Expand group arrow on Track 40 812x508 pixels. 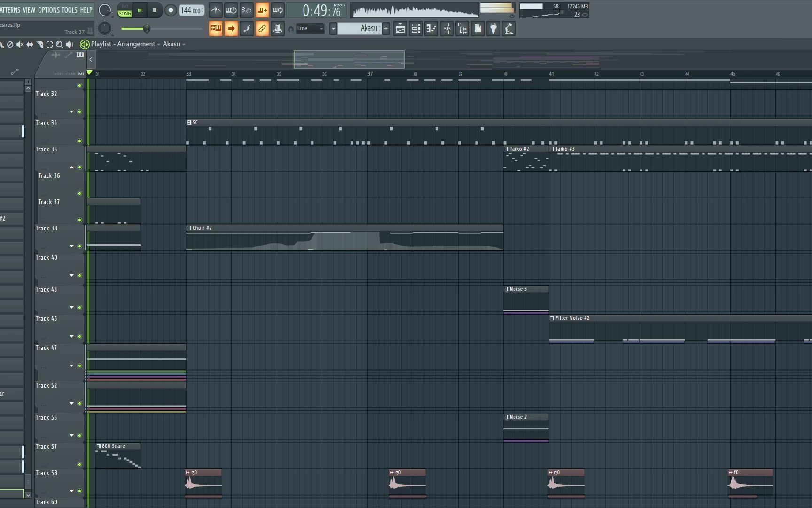click(72, 275)
